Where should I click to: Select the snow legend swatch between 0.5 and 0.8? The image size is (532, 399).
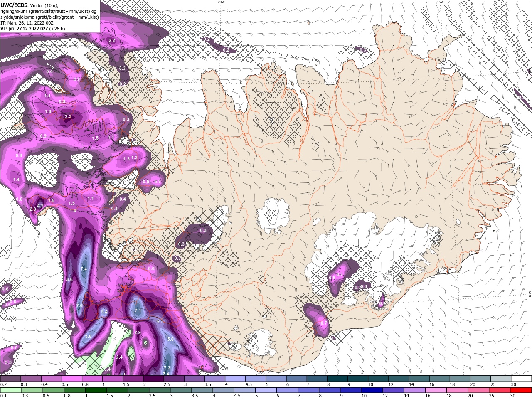tap(71, 379)
